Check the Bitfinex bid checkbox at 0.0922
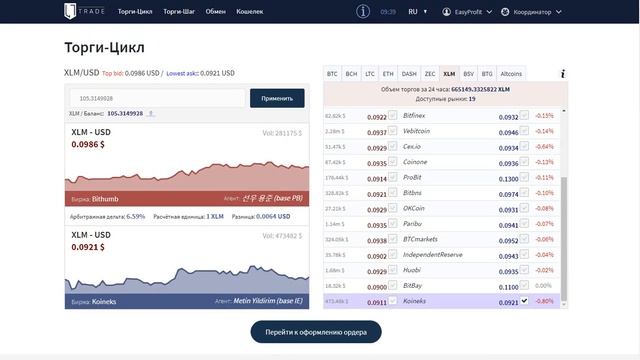Screen dimensions: 640x360 coord(392,115)
